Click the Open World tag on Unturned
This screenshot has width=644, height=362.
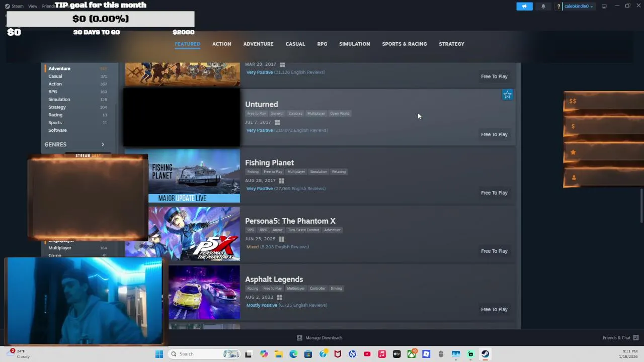[x=340, y=114]
